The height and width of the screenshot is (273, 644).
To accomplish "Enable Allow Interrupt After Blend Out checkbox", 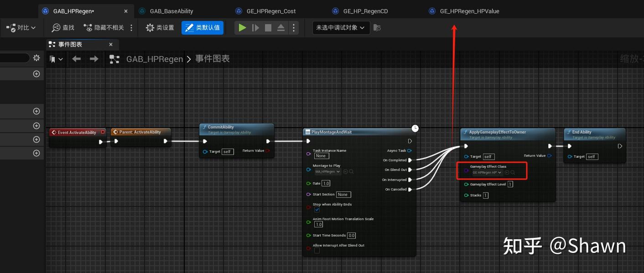I will tap(317, 250).
